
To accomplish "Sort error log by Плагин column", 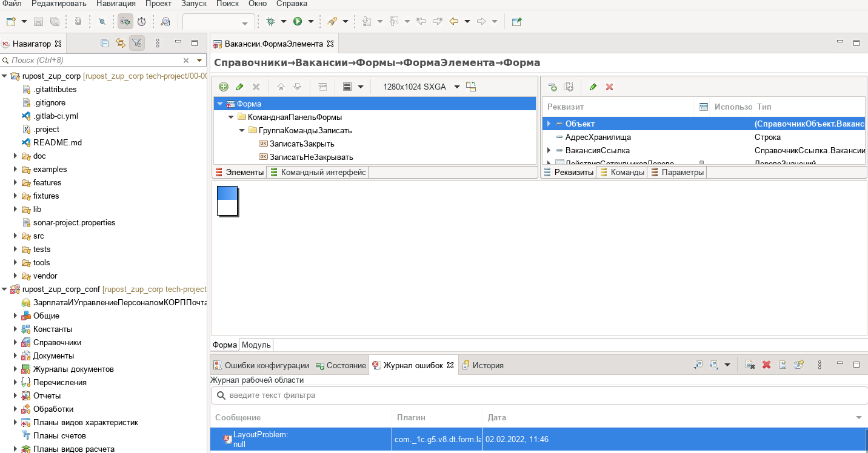I will click(x=437, y=417).
